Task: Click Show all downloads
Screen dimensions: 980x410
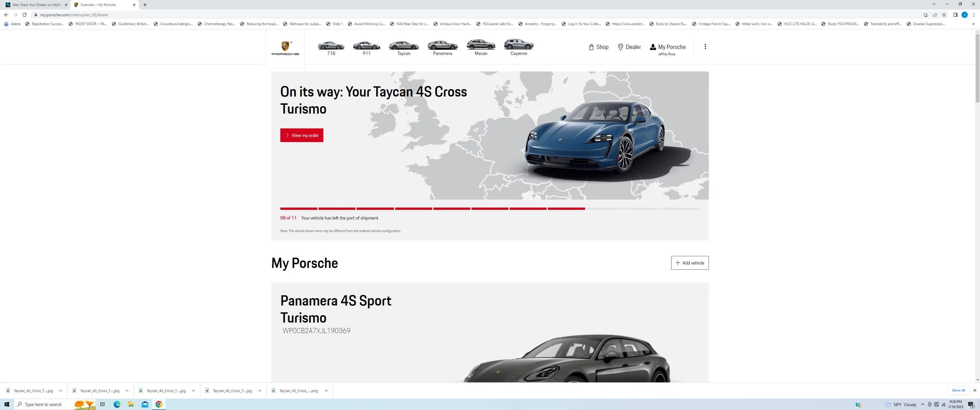Action: (x=958, y=390)
